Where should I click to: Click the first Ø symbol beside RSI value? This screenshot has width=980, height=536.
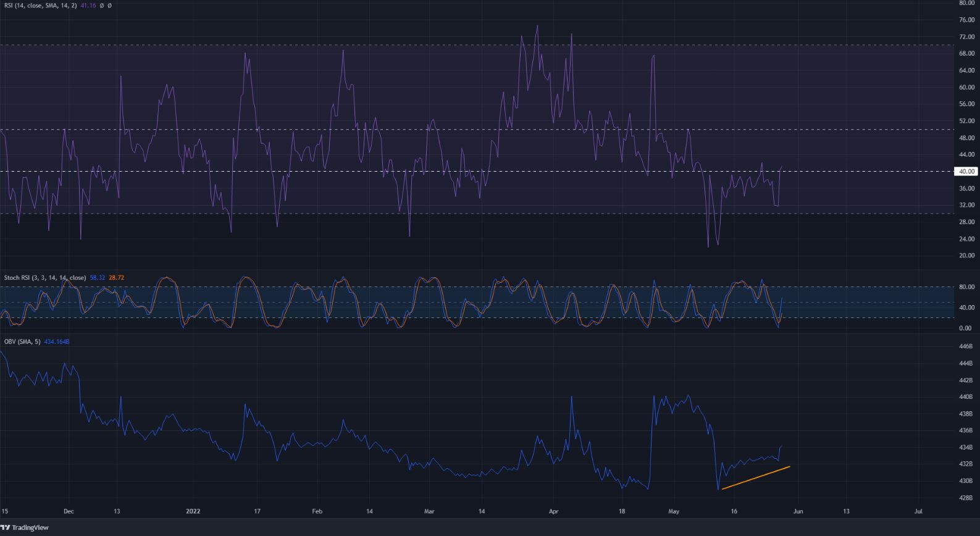[x=101, y=6]
